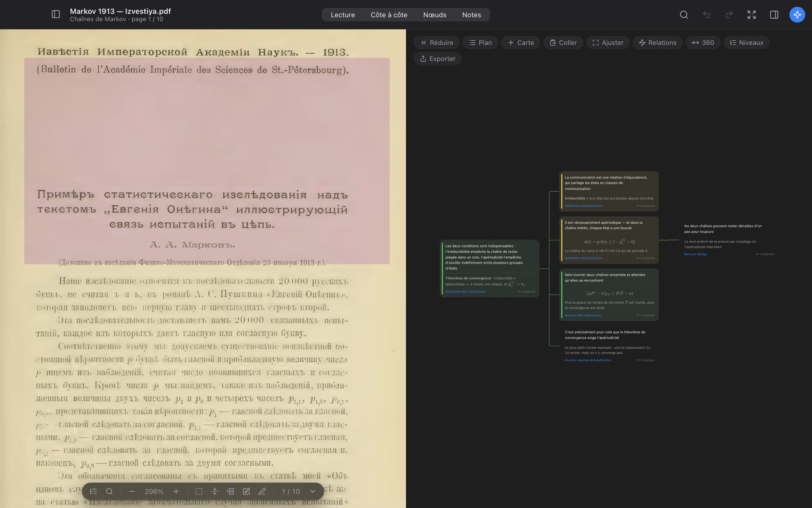Click the 206% zoom level value
This screenshot has width=812, height=508.
(x=154, y=491)
